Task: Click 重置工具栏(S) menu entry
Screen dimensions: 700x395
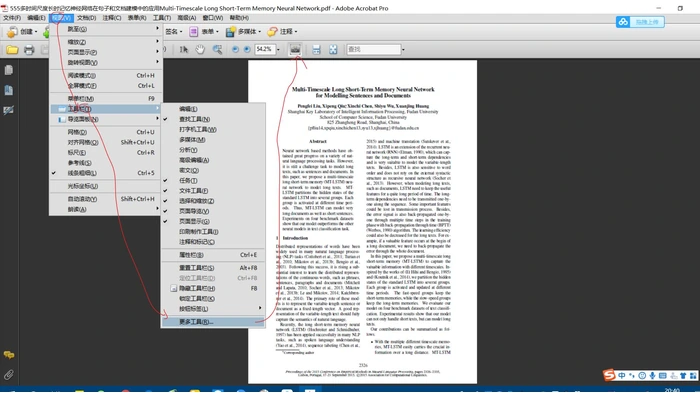Action: pyautogui.click(x=213, y=268)
